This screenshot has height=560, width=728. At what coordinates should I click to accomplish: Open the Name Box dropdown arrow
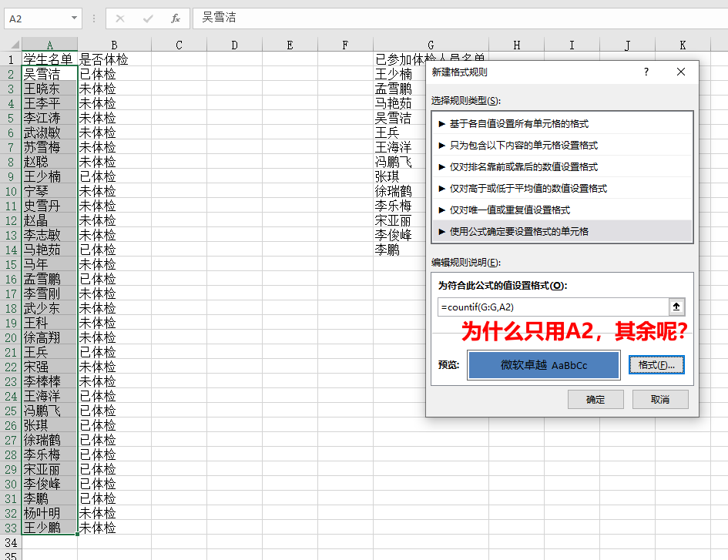point(74,18)
